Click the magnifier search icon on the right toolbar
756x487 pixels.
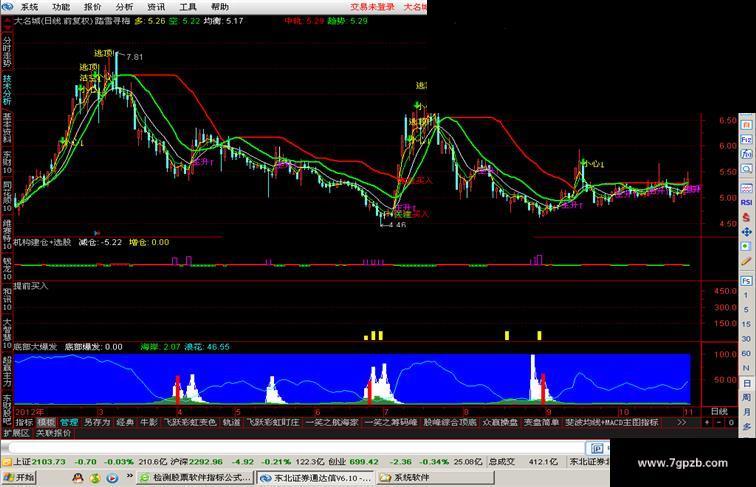(x=746, y=169)
